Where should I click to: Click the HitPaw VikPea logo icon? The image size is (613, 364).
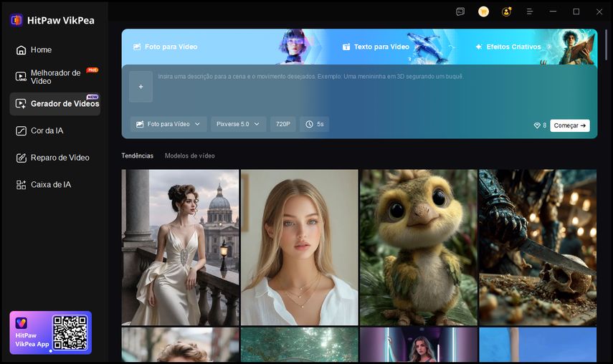coord(16,20)
